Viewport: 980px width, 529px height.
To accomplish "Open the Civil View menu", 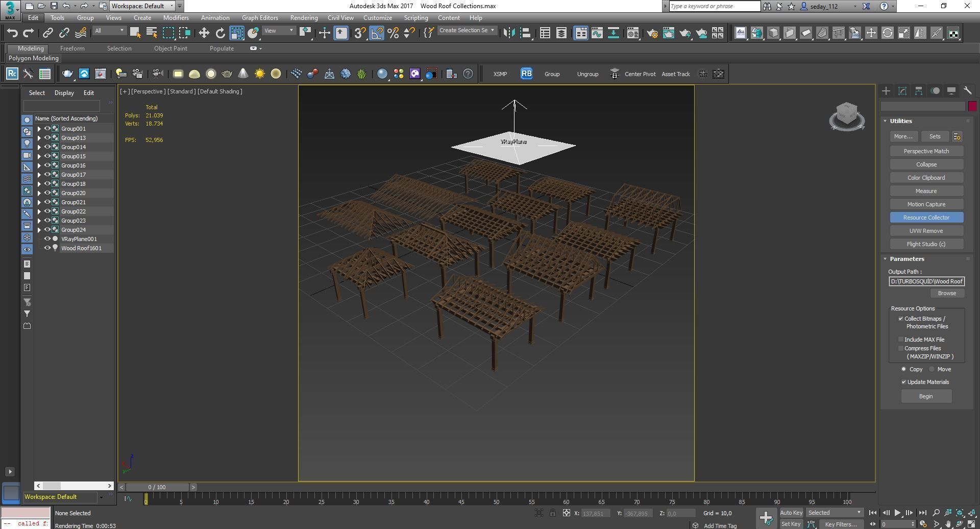I will tap(340, 18).
